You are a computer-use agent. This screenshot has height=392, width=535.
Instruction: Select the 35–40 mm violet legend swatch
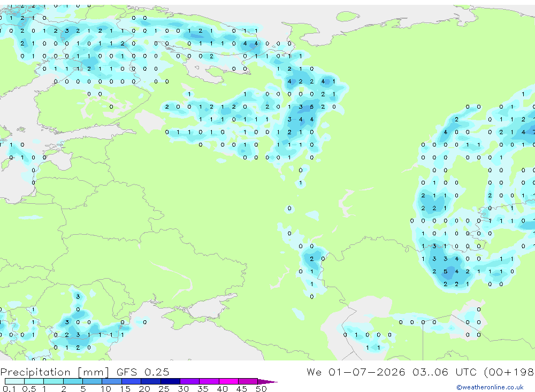209,381
